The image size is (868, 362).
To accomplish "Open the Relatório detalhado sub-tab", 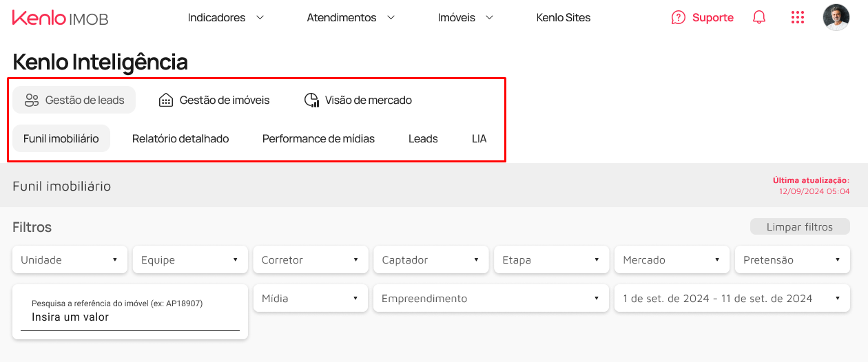I will [180, 138].
